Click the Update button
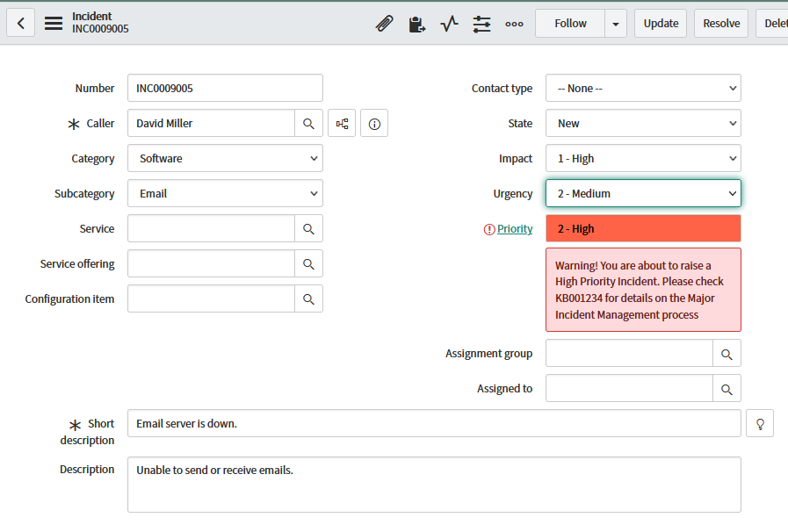The width and height of the screenshot is (788, 532). [x=661, y=24]
